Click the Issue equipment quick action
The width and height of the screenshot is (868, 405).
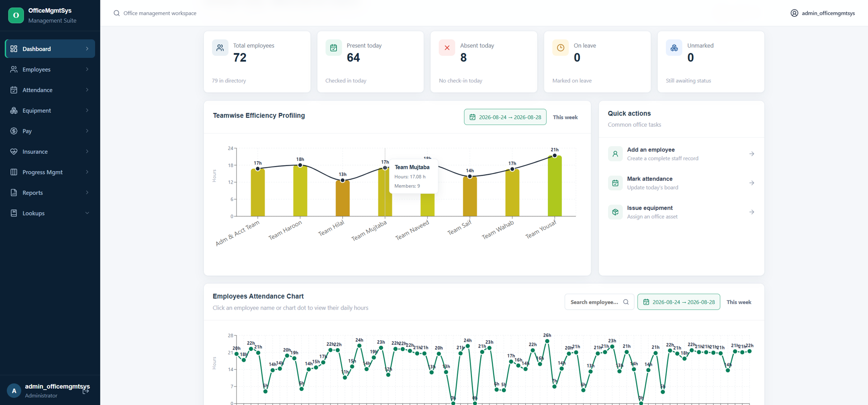click(x=681, y=212)
